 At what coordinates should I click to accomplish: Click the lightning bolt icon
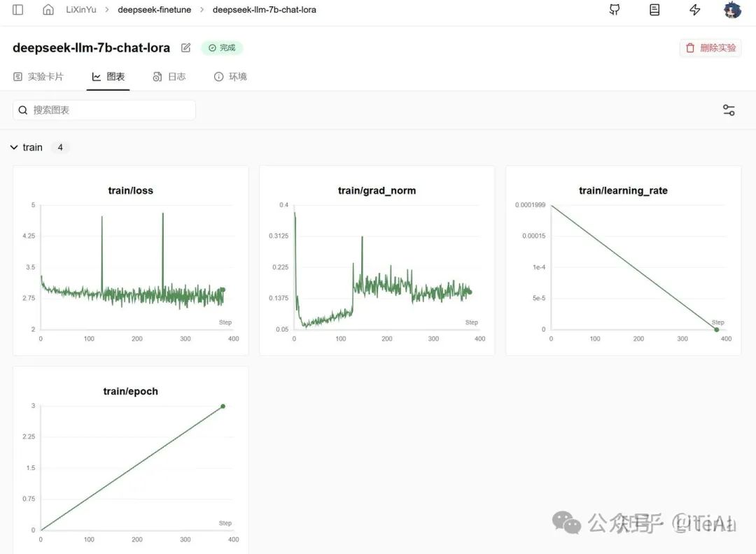[695, 10]
